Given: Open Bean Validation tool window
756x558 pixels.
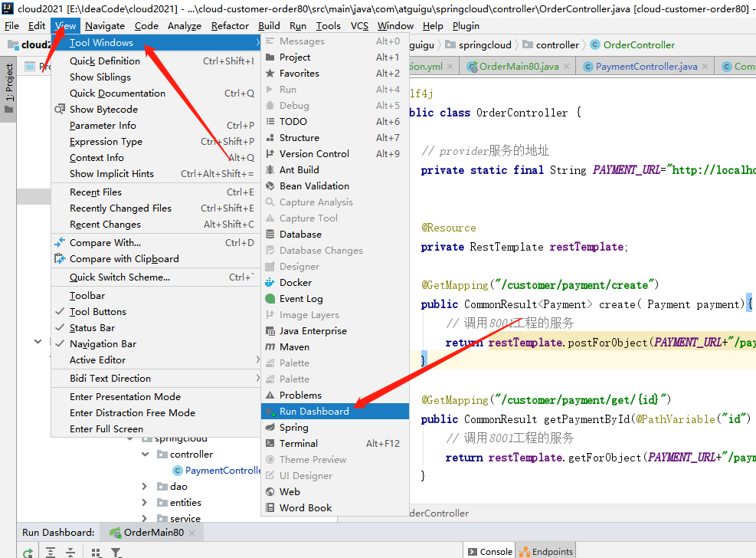Looking at the screenshot, I should 335,186.
